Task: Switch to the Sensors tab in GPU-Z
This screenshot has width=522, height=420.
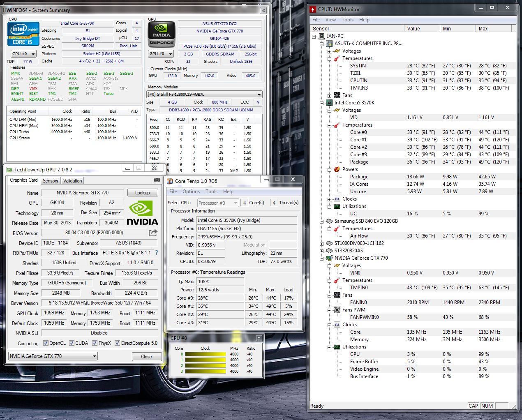Action: (x=51, y=181)
